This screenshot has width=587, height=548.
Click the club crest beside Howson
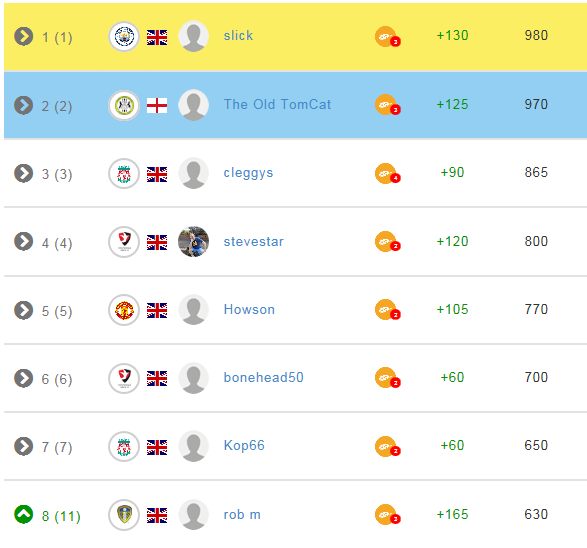(x=124, y=310)
